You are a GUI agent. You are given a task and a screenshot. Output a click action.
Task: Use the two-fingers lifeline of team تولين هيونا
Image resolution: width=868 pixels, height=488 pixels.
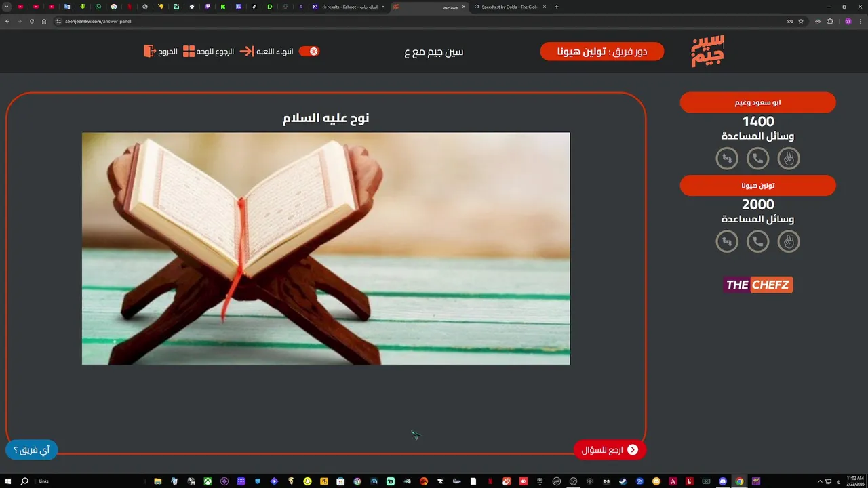[789, 241]
